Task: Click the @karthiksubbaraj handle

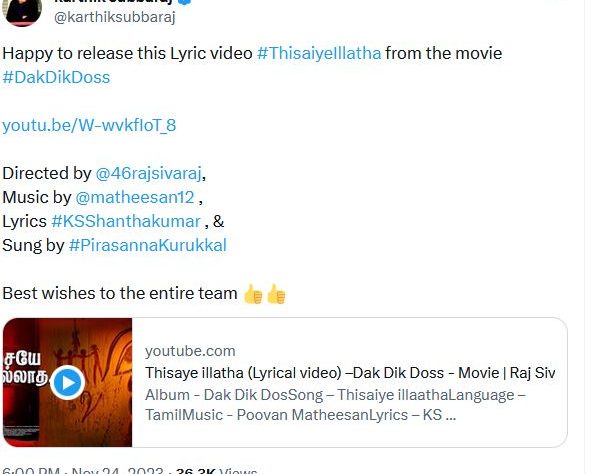Action: [115, 17]
